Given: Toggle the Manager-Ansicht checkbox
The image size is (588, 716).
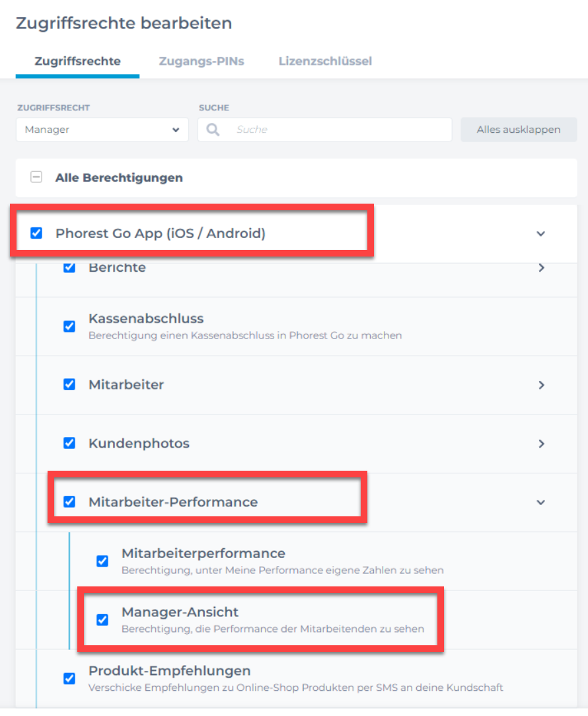Looking at the screenshot, I should point(102,619).
